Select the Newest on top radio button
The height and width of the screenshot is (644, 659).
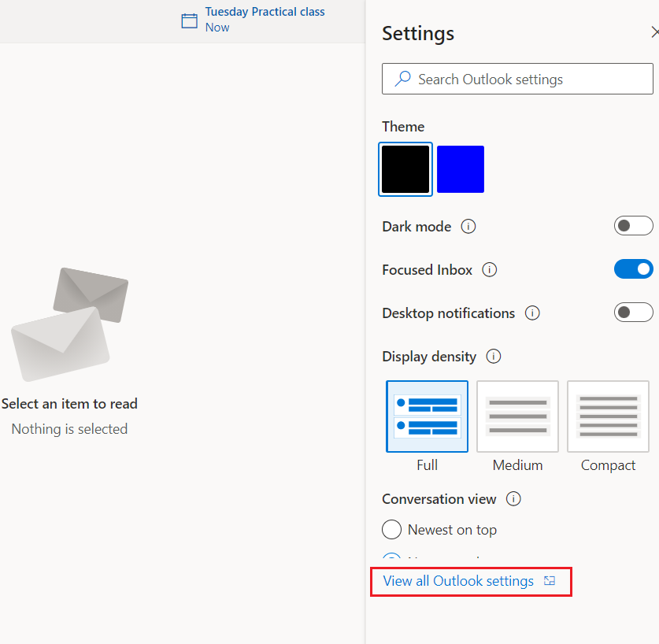click(391, 530)
